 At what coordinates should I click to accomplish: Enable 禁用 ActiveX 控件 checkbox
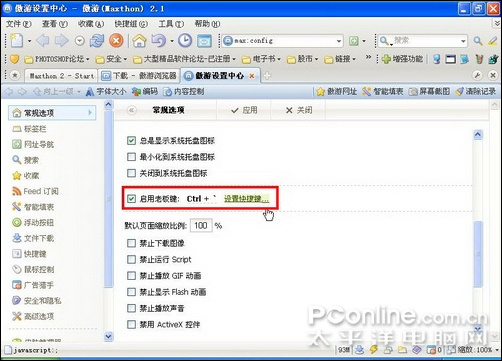click(x=131, y=324)
